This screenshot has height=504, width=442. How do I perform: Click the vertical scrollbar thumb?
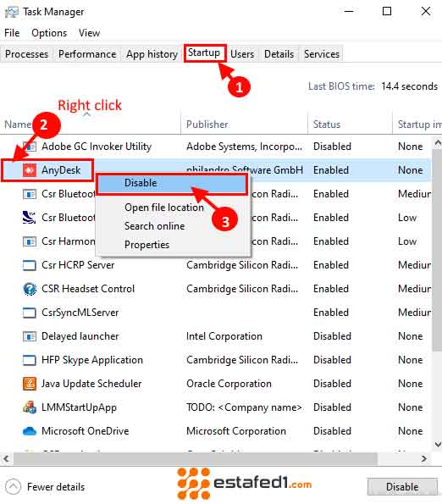[x=437, y=251]
